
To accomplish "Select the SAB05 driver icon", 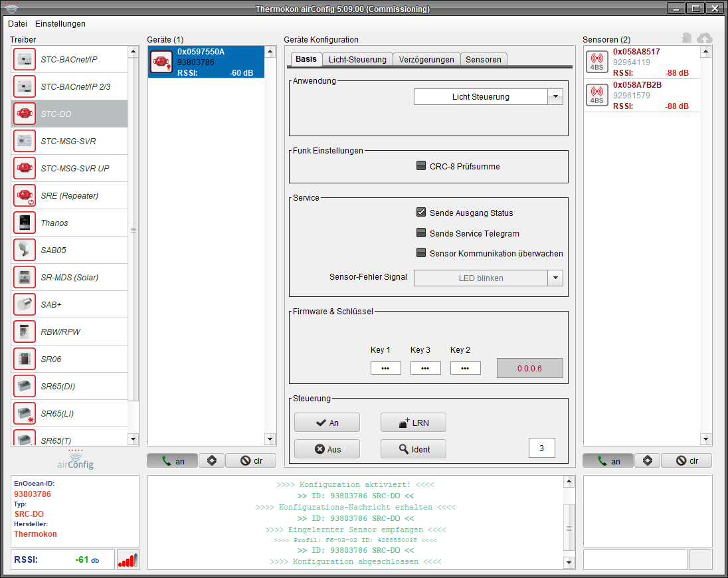I will coord(25,250).
